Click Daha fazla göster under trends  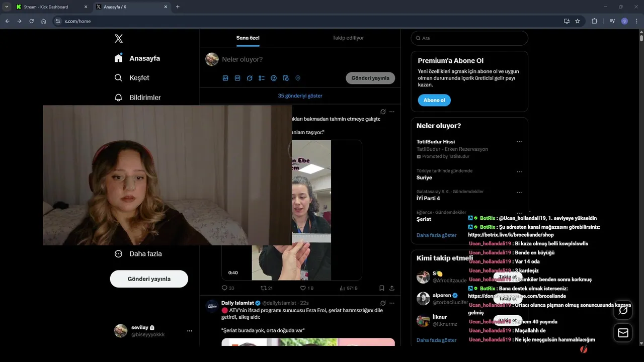(437, 235)
